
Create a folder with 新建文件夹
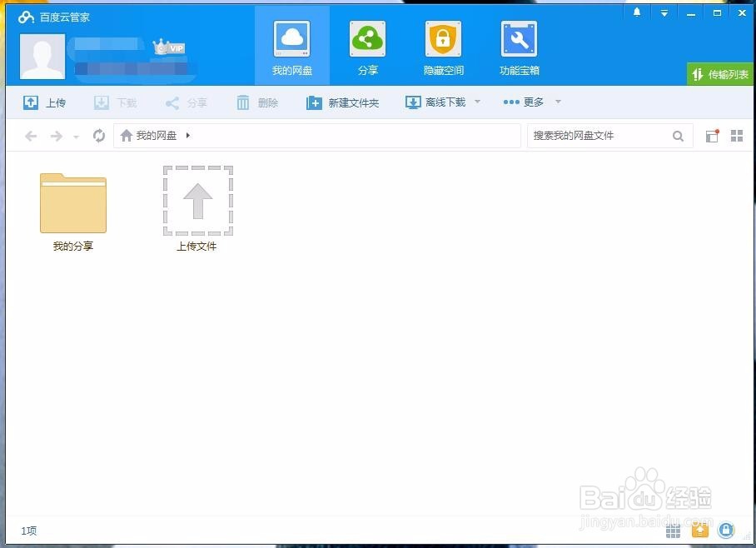point(343,102)
